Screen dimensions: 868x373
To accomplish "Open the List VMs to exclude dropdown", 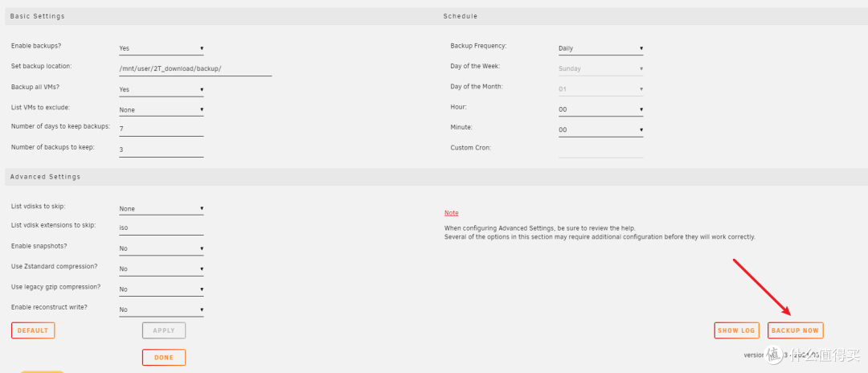I will 161,109.
